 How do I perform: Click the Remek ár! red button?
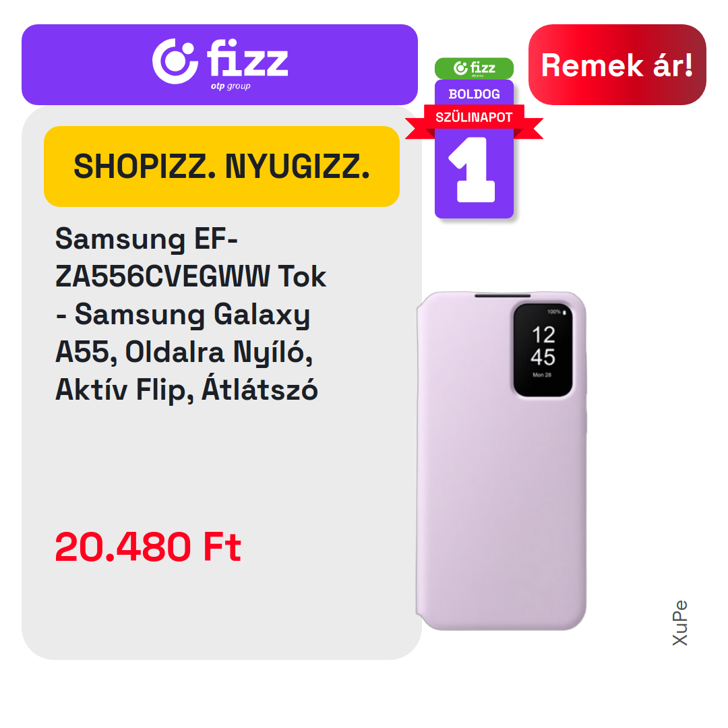[617, 65]
